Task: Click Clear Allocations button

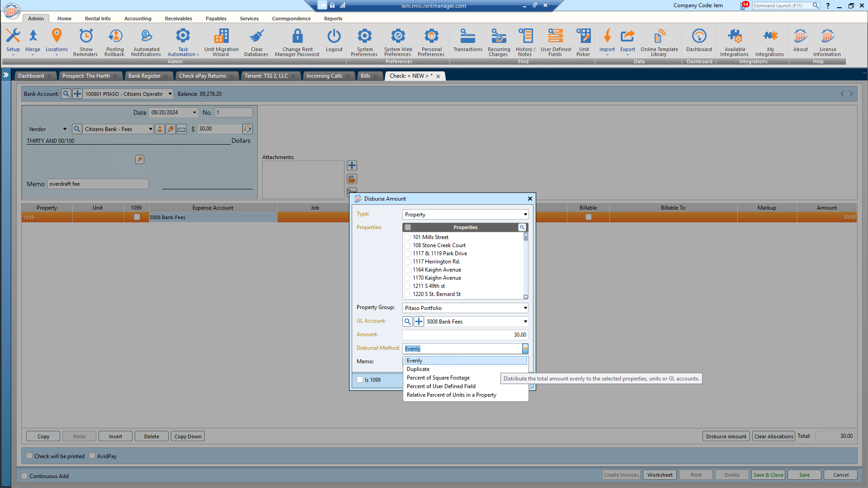Action: [774, 436]
